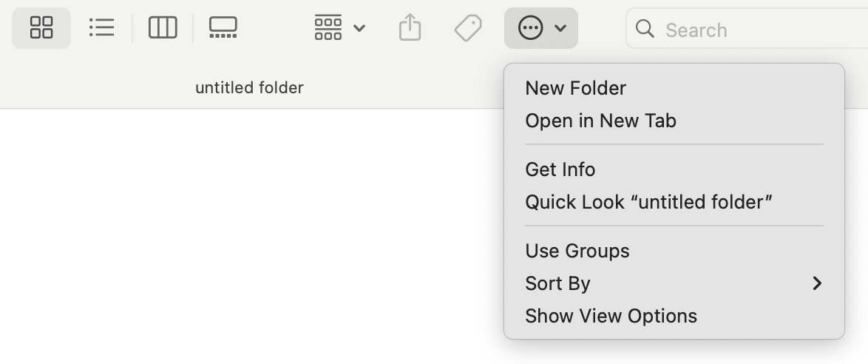The height and width of the screenshot is (364, 868).
Task: Open the Group By dropdown chevron
Action: point(359,28)
